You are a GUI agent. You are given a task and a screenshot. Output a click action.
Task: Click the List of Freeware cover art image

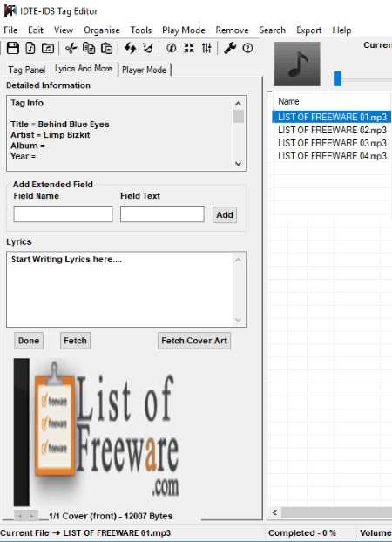point(97,432)
